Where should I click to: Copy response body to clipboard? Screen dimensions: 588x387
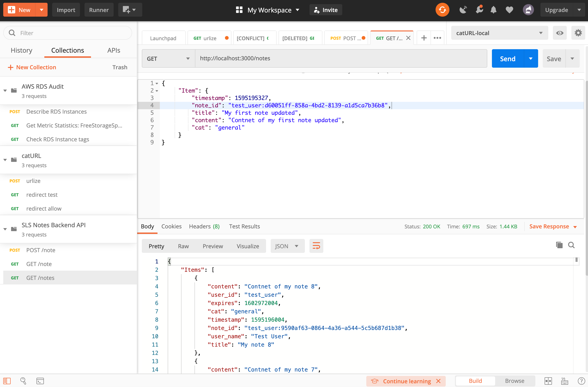[559, 245]
